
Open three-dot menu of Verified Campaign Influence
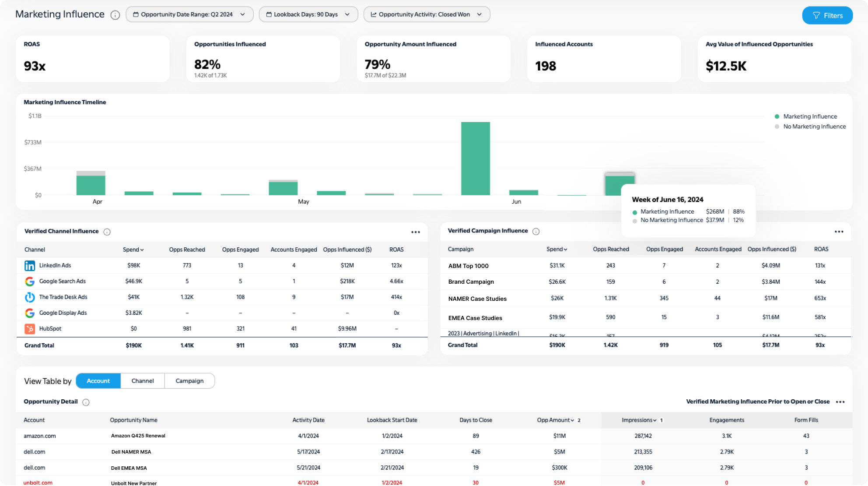pos(838,232)
